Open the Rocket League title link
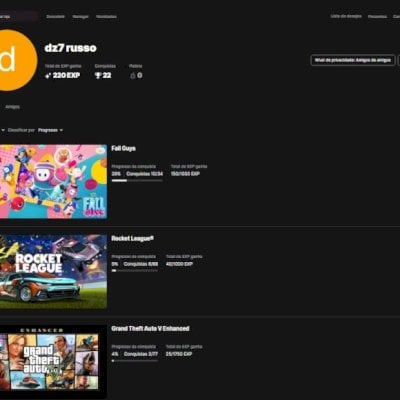This screenshot has height=400, width=400. click(132, 238)
